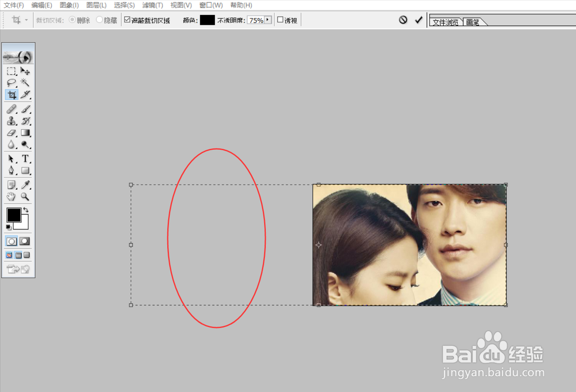
Task: Select the Rectangle shape tool
Action: pyautogui.click(x=25, y=171)
